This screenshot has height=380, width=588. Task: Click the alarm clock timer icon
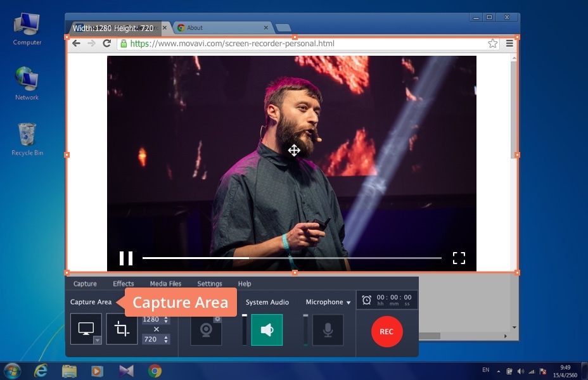tap(366, 300)
